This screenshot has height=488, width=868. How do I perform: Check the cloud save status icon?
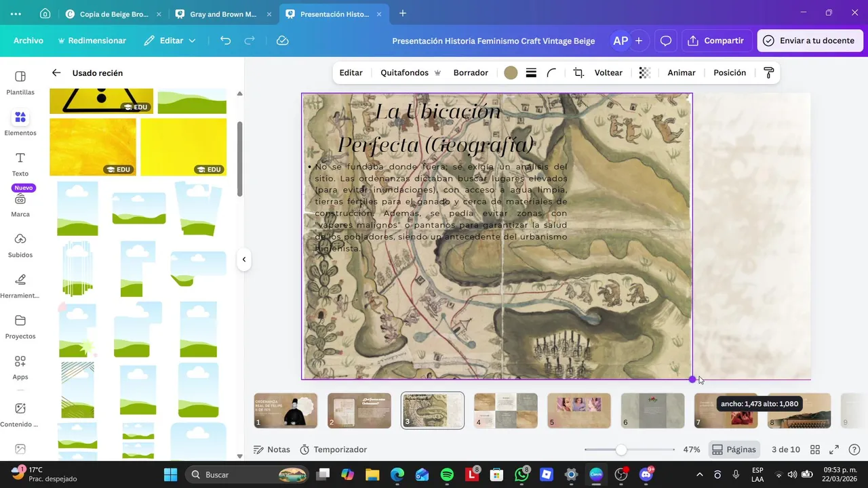point(283,41)
